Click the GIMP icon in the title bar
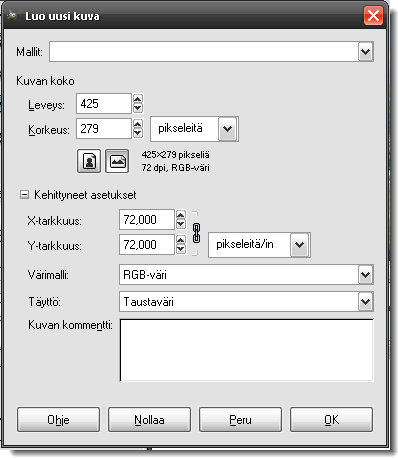Image resolution: width=398 pixels, height=458 pixels. (x=13, y=15)
